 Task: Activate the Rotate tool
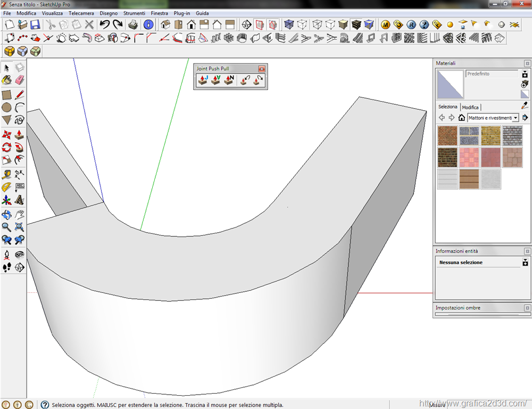click(x=6, y=148)
